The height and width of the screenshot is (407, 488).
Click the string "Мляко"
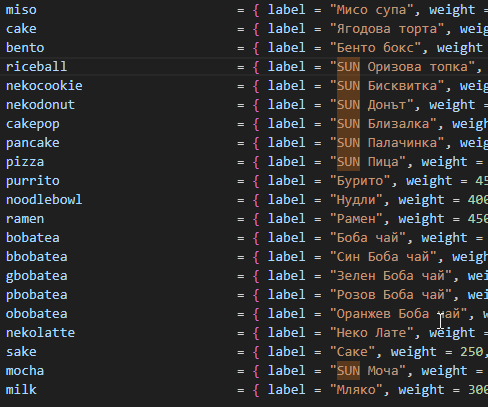tap(356, 390)
